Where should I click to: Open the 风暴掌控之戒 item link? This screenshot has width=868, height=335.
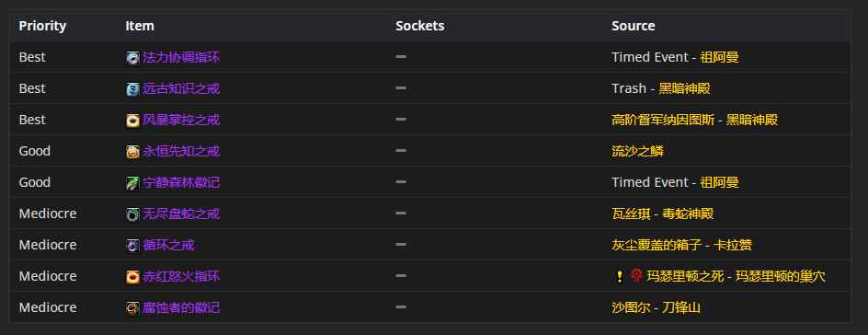pos(181,121)
